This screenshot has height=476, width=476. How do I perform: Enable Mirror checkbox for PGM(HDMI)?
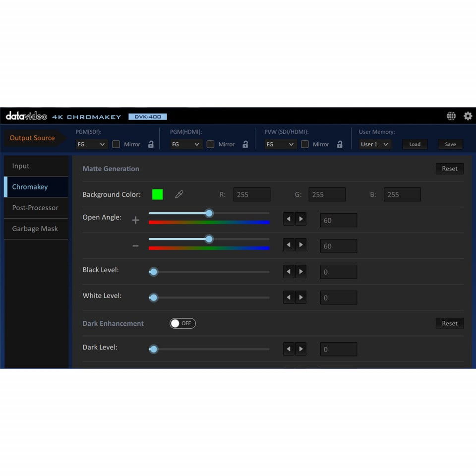[210, 144]
